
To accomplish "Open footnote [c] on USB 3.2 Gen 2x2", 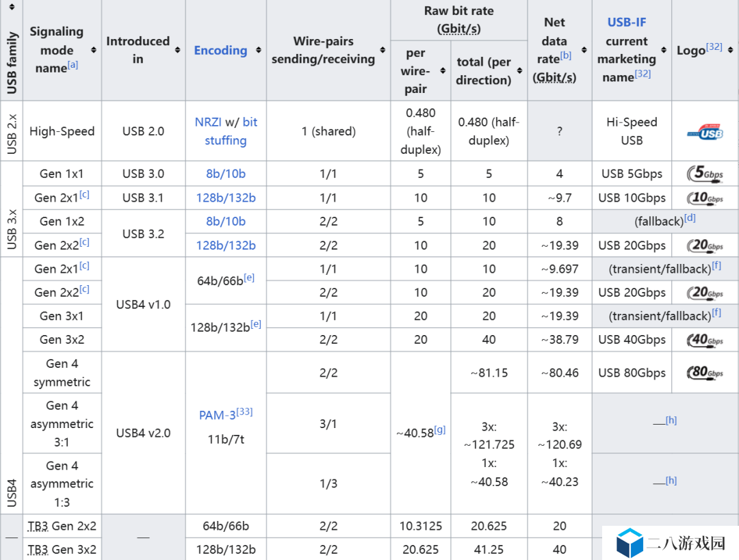I will pyautogui.click(x=84, y=241).
